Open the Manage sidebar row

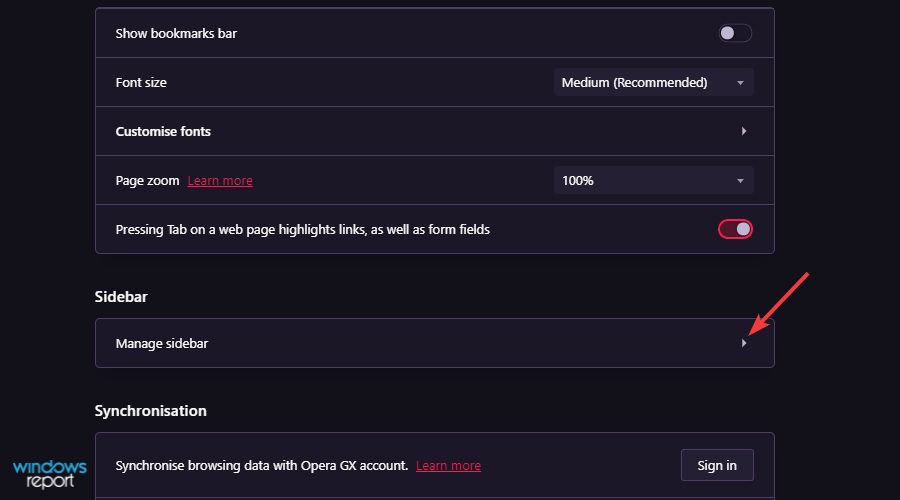(x=435, y=343)
